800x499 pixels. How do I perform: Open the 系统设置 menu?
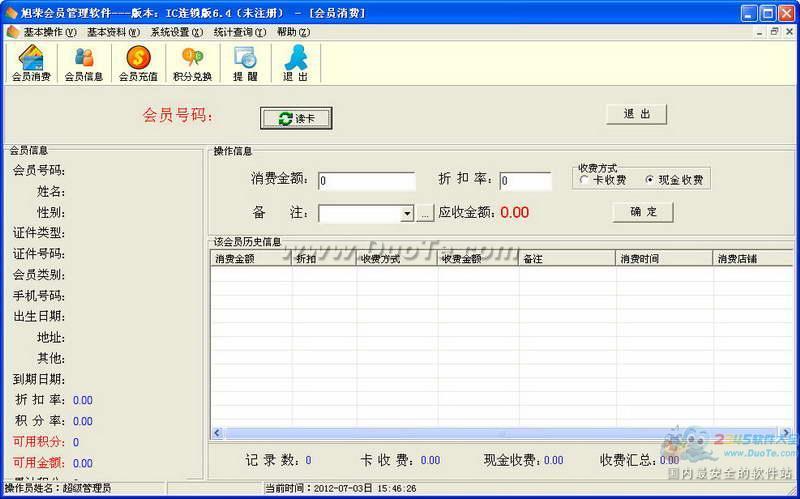(x=176, y=32)
